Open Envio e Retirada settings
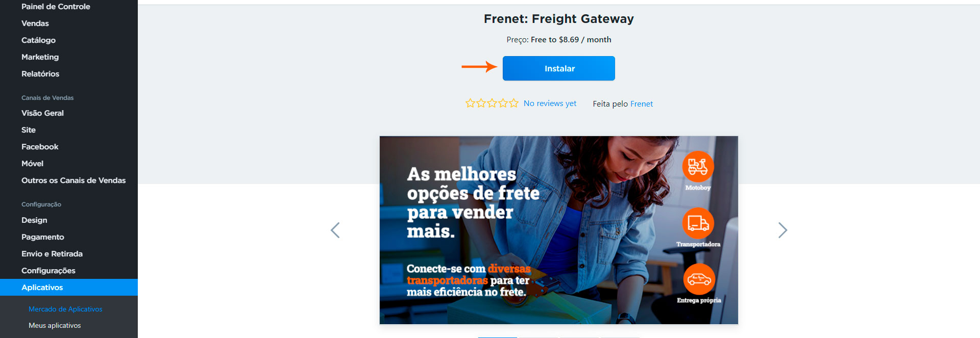This screenshot has height=338, width=980. tap(52, 254)
